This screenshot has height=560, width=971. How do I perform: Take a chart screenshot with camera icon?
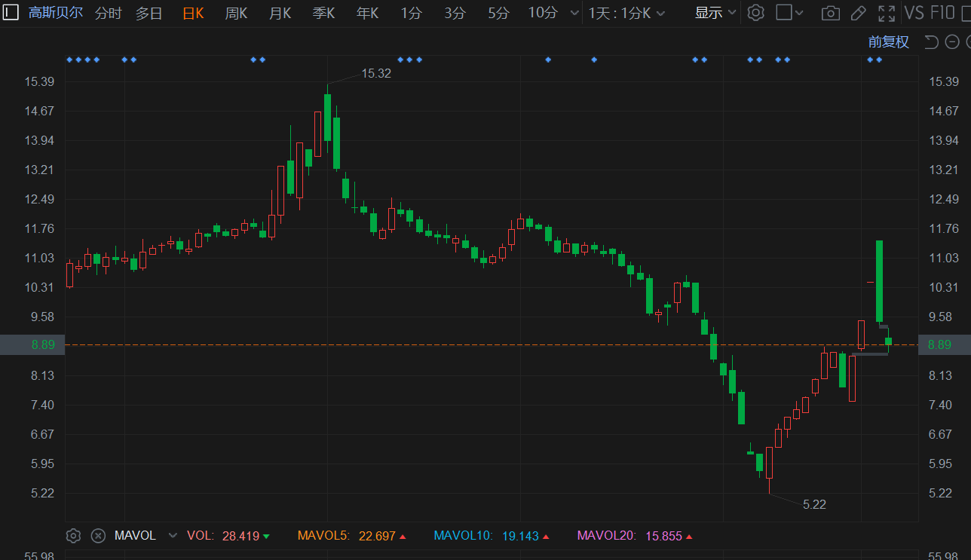[830, 13]
